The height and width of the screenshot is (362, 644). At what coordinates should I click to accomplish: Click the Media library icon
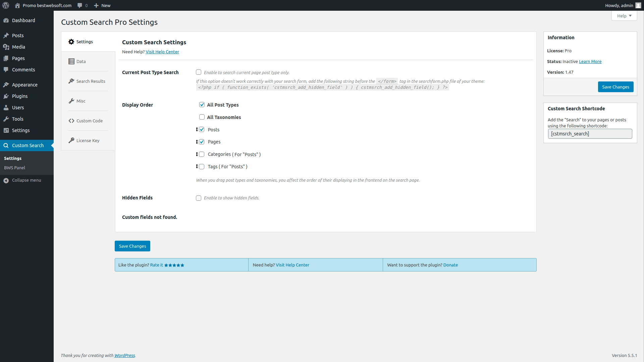point(6,47)
